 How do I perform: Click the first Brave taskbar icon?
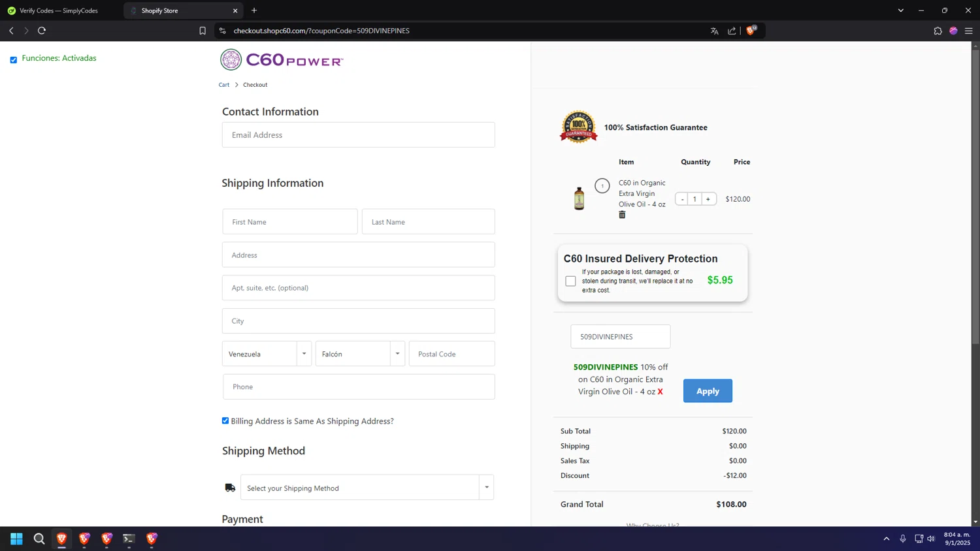click(61, 539)
